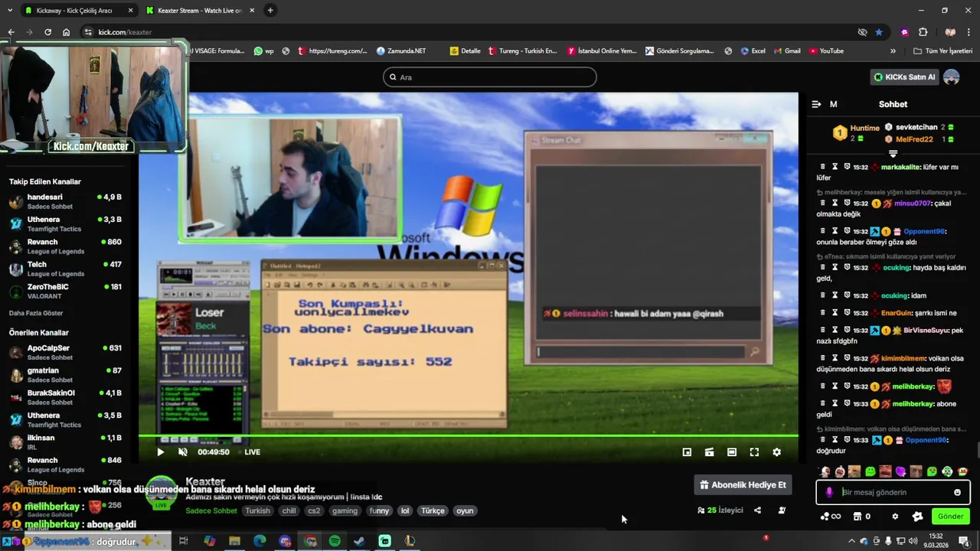Show more bookmarks chevron
The height and width of the screenshot is (551, 980).
pyautogui.click(x=893, y=51)
